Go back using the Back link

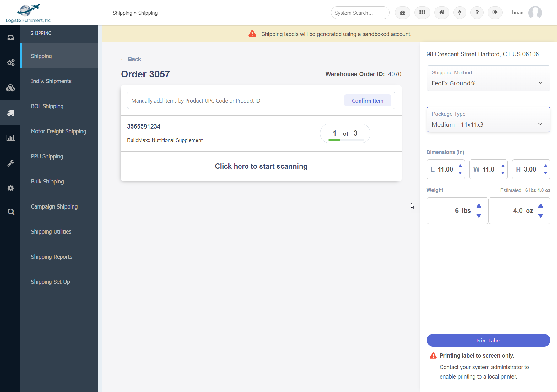point(131,59)
